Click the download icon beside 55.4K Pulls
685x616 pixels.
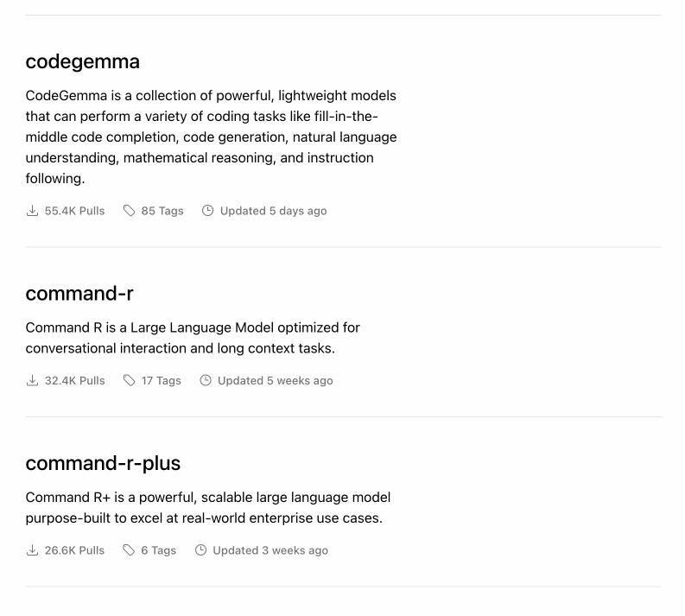pos(33,211)
